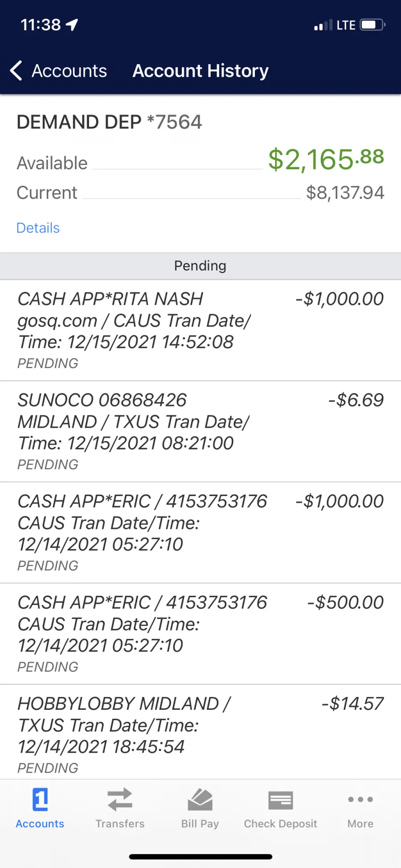Switch to the Transfers tab label
Screen dimensions: 401x868
pyautogui.click(x=120, y=824)
